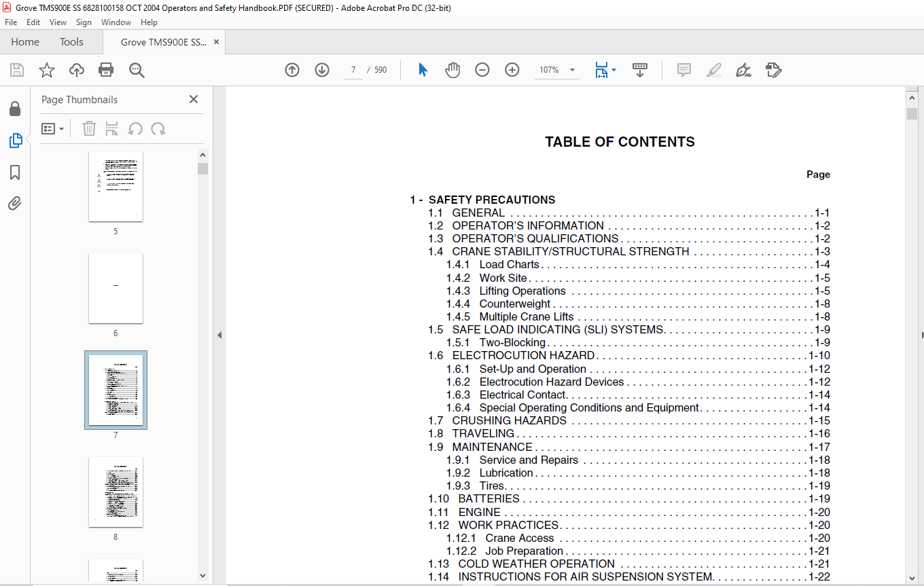Click the Save file icon
This screenshot has height=586, width=924.
point(17,70)
